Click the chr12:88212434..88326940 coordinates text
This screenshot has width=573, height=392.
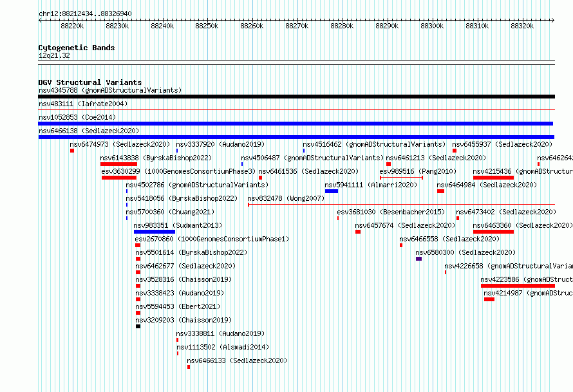[x=85, y=14]
